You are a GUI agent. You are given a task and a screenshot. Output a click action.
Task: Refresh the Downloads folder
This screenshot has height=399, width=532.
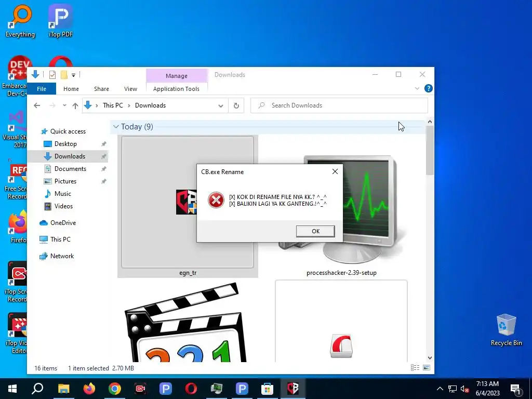[x=236, y=105]
